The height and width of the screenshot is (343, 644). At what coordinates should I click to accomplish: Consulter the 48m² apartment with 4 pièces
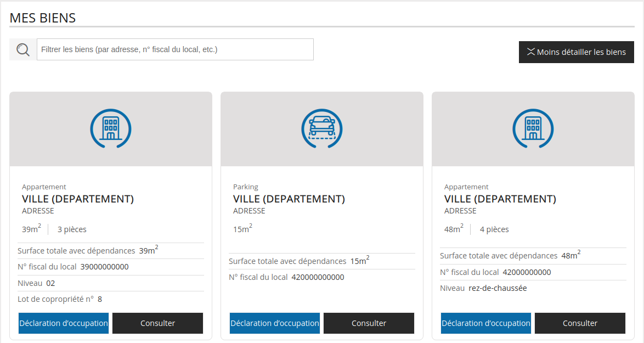pos(580,323)
